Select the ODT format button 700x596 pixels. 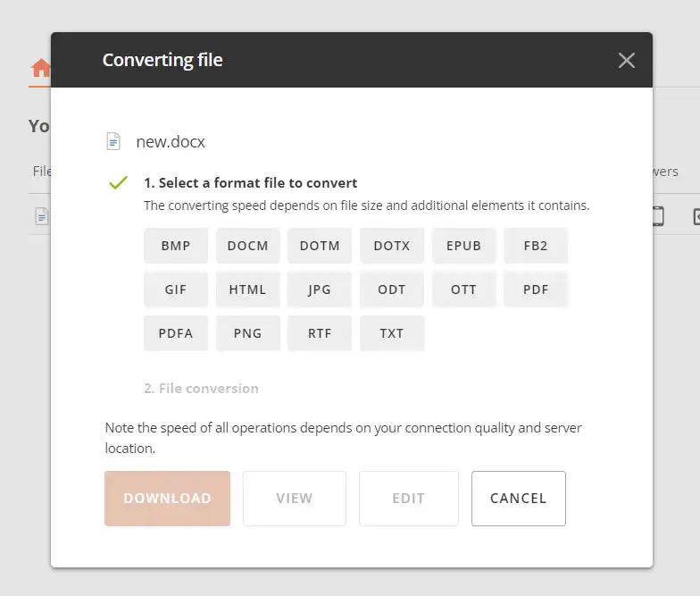click(x=392, y=290)
